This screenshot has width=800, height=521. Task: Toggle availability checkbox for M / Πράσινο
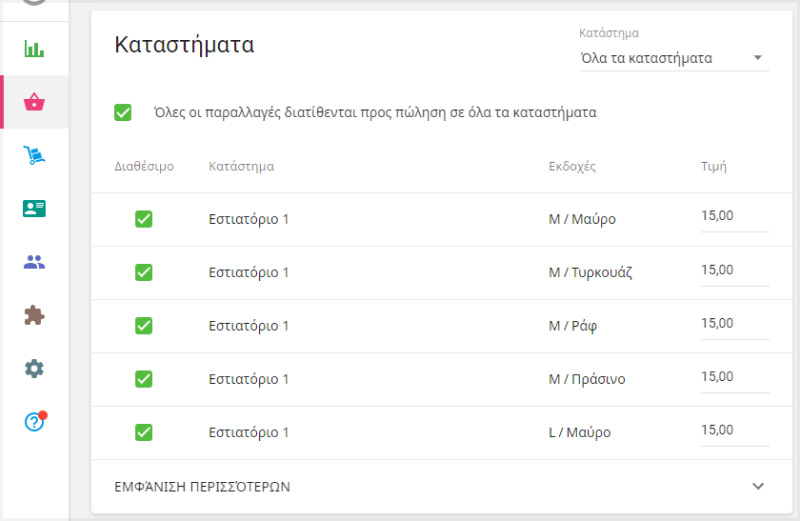point(143,379)
